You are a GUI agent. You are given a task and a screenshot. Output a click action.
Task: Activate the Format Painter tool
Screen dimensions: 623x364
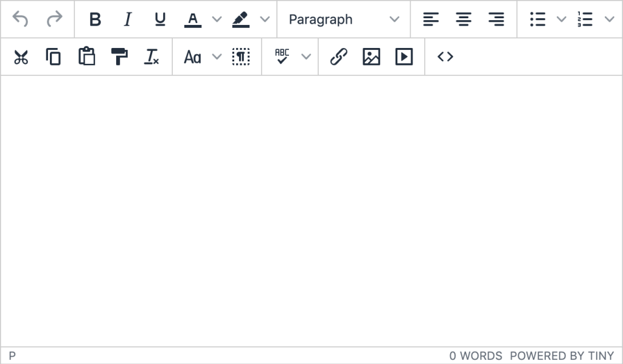coord(119,57)
